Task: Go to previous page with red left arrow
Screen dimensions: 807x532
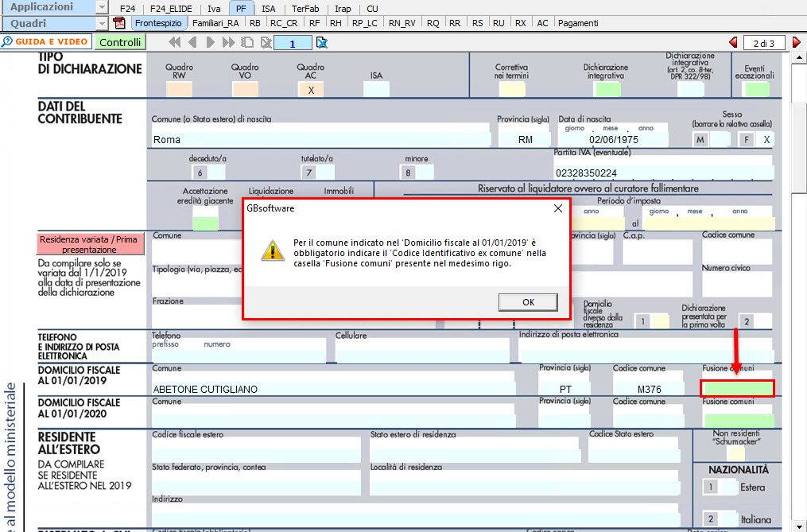Action: (733, 43)
